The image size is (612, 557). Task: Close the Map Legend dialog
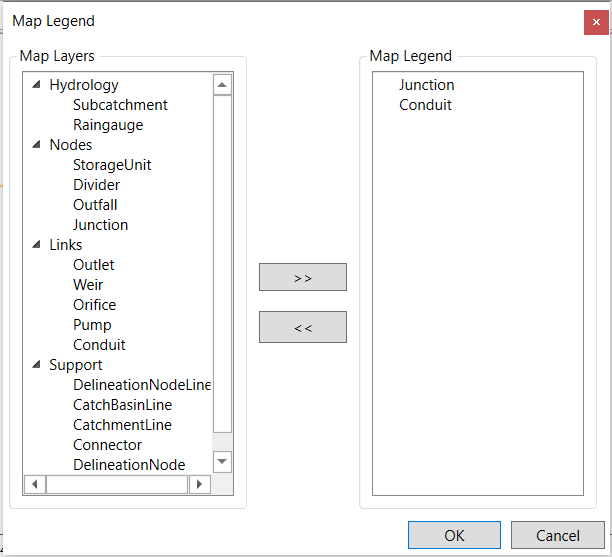click(596, 22)
